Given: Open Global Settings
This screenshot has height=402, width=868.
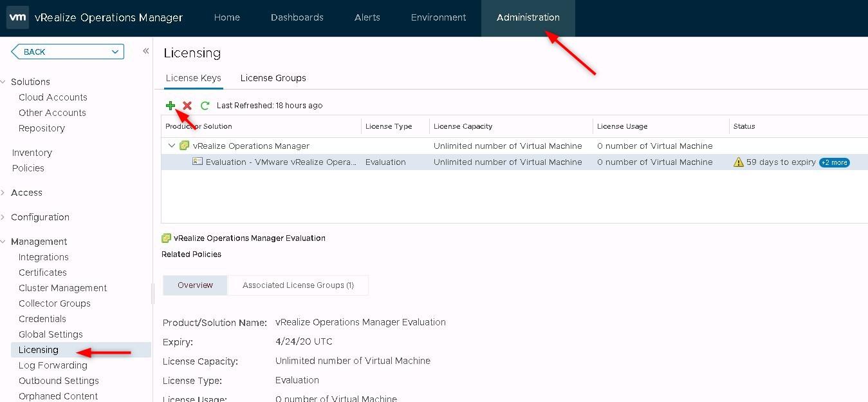Looking at the screenshot, I should (x=51, y=334).
